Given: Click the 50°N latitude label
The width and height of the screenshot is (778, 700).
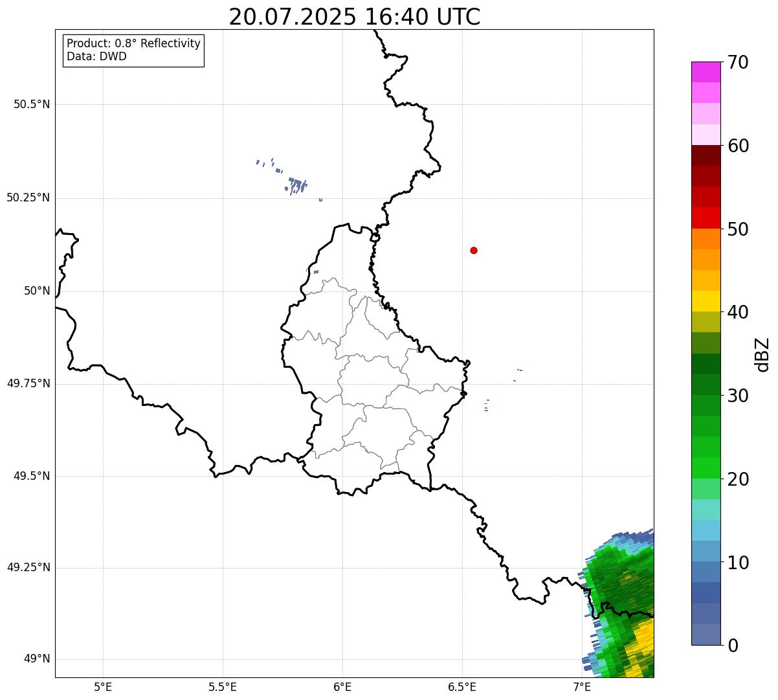Looking at the screenshot, I should coord(37,291).
